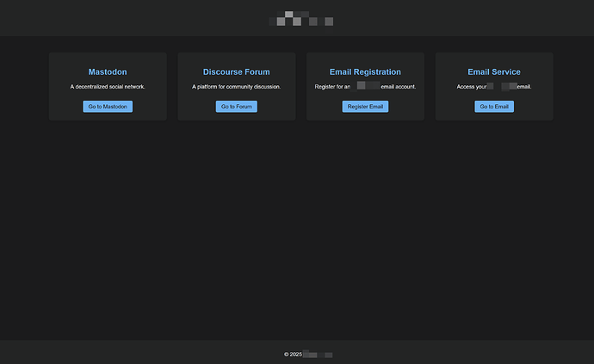Click the Discourse Forum heading

237,72
